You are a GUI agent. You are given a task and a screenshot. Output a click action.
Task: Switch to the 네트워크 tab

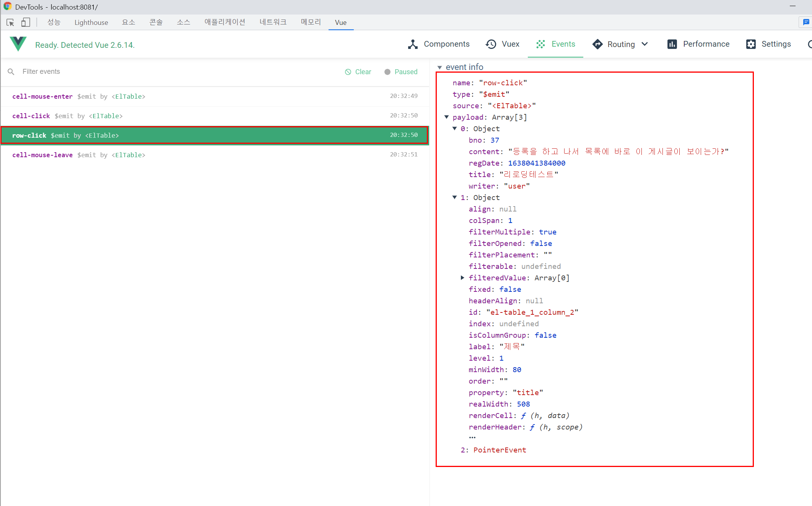(x=273, y=22)
